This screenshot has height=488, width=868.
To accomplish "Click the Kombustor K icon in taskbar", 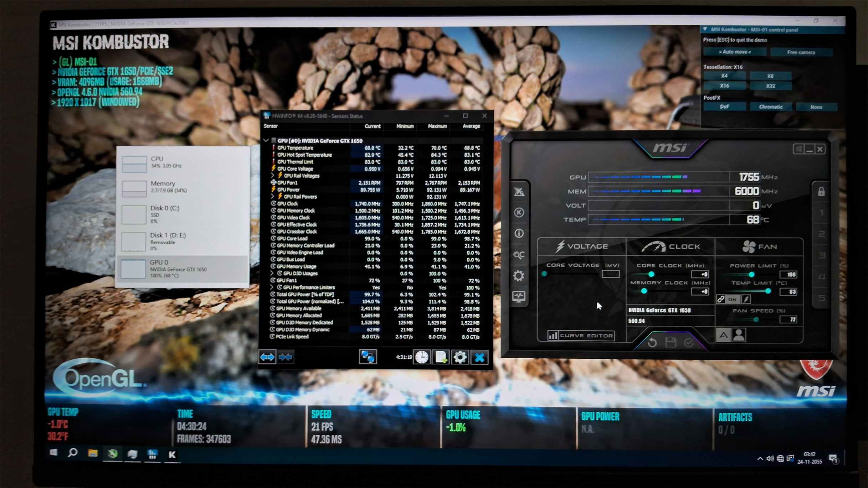I will tap(172, 455).
